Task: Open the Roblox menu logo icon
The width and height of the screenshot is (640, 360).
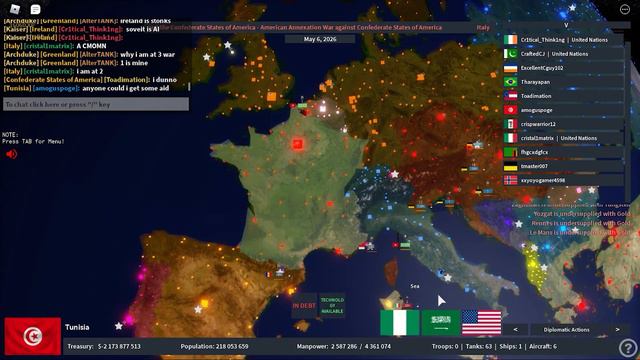Action: (x=15, y=9)
